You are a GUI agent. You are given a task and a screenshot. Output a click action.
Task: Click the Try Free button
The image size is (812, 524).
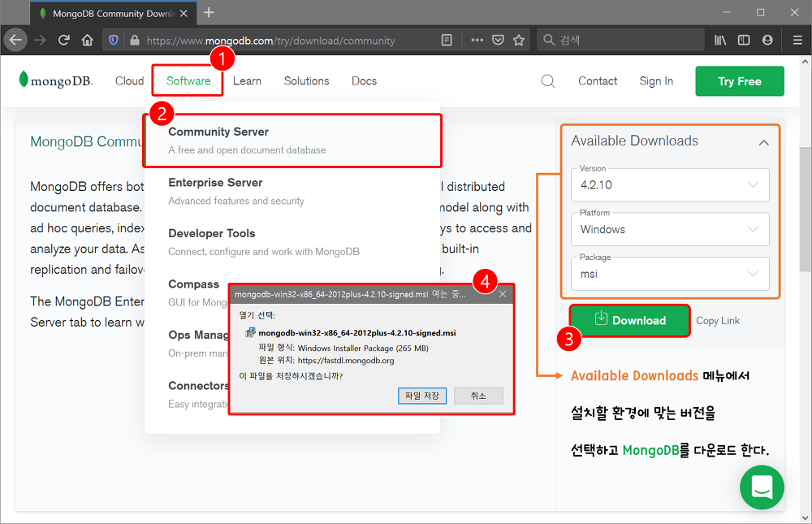(x=740, y=81)
